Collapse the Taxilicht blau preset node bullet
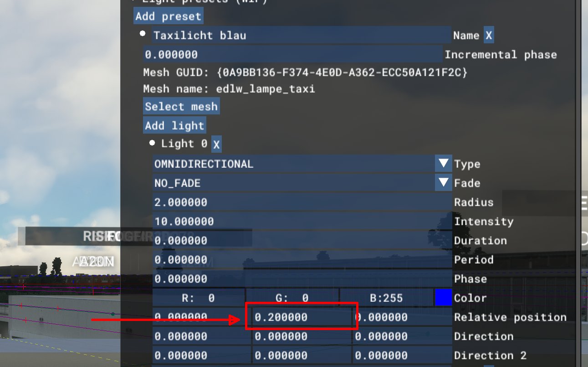588x367 pixels. click(143, 33)
